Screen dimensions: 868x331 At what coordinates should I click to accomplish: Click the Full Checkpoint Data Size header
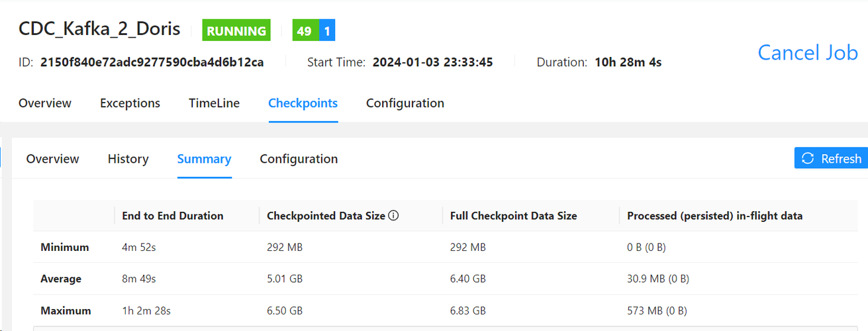coord(513,216)
